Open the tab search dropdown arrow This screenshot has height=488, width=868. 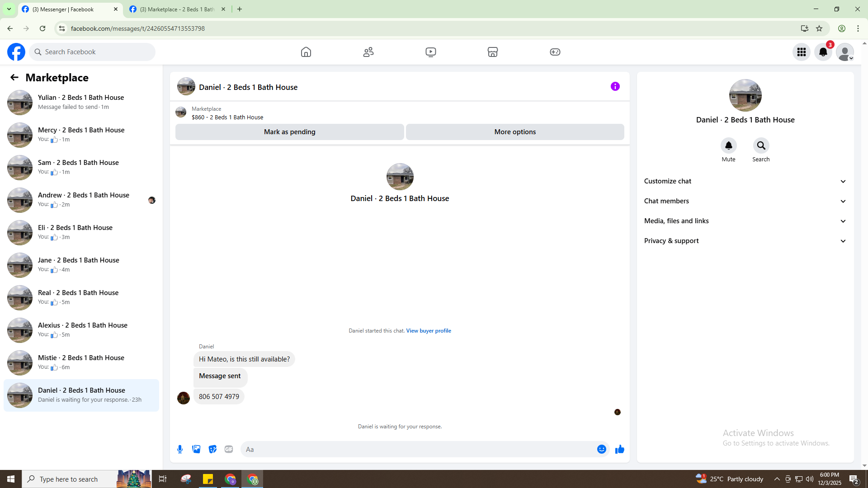[x=9, y=9]
